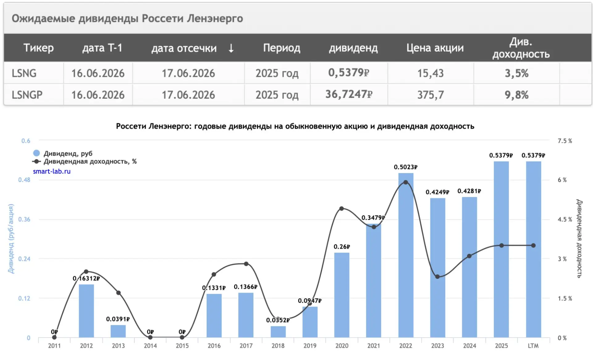This screenshot has width=593, height=364.
Task: Click the 15,43 share price cell
Action: (431, 73)
